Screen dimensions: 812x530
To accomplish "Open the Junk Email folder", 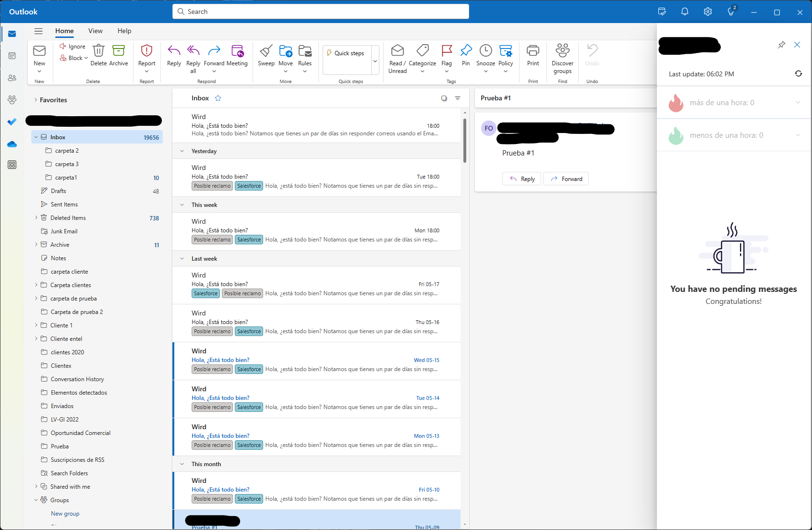I will point(97,231).
